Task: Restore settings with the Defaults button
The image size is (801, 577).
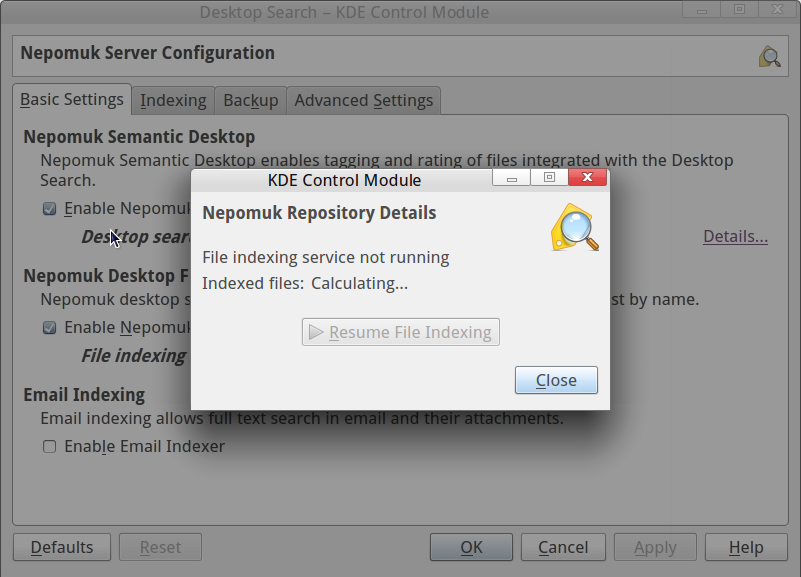Action: [62, 547]
